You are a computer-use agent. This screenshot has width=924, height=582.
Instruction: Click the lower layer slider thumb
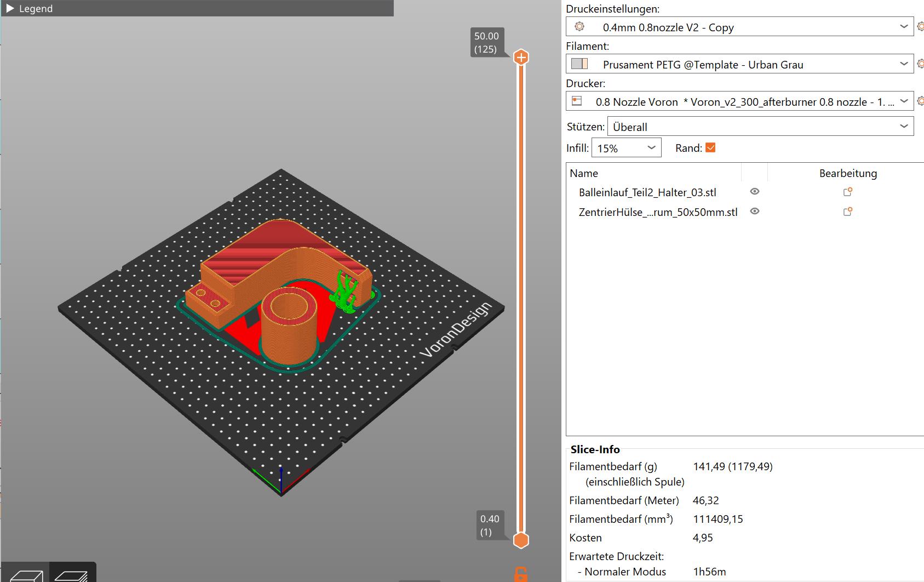521,540
